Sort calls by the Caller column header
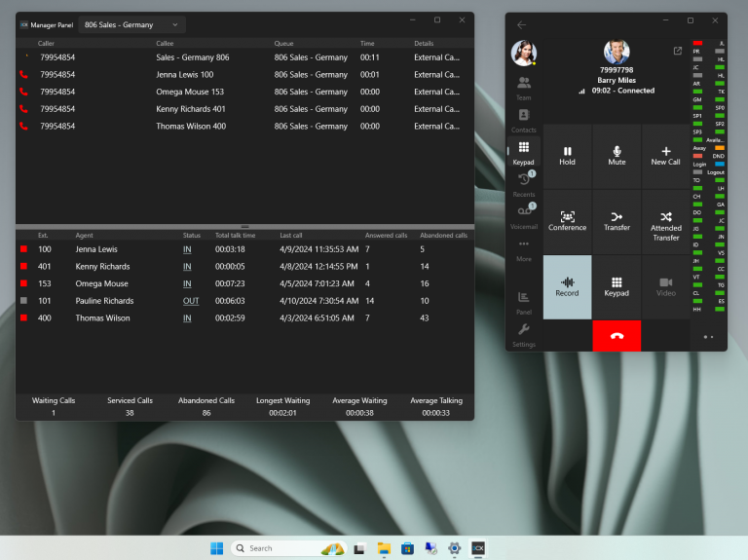The image size is (748, 560). pos(46,44)
